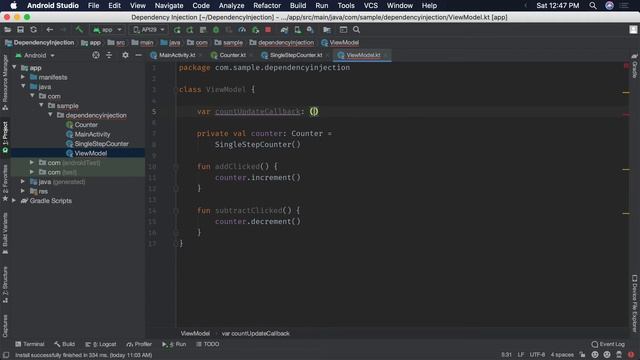Toggle the Profiler tool window

pyautogui.click(x=139, y=344)
